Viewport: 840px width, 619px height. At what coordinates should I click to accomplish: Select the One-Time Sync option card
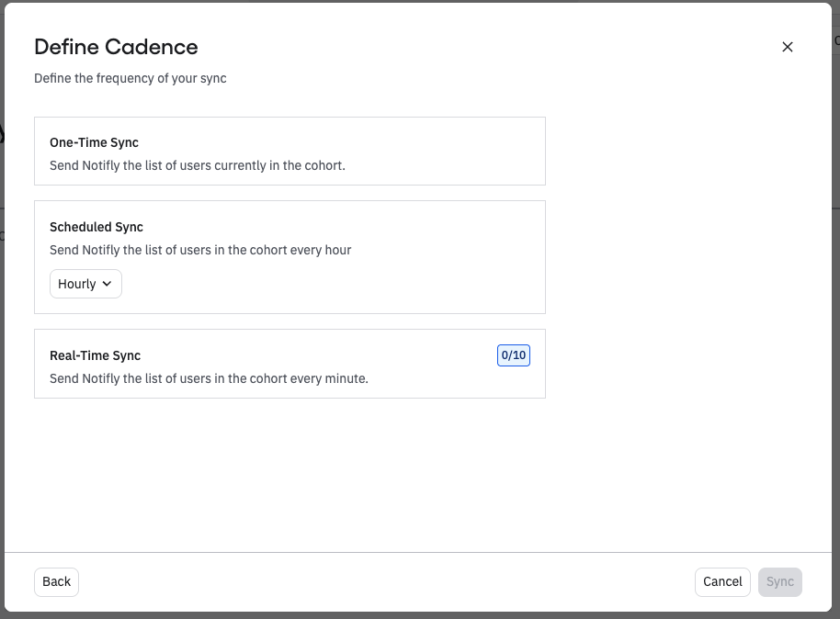pos(289,152)
